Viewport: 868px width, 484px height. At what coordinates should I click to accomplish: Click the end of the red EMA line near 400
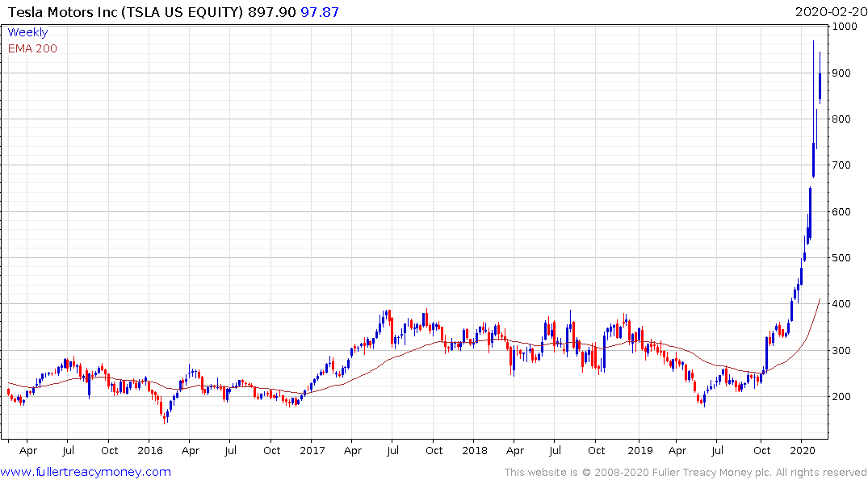pyautogui.click(x=820, y=300)
